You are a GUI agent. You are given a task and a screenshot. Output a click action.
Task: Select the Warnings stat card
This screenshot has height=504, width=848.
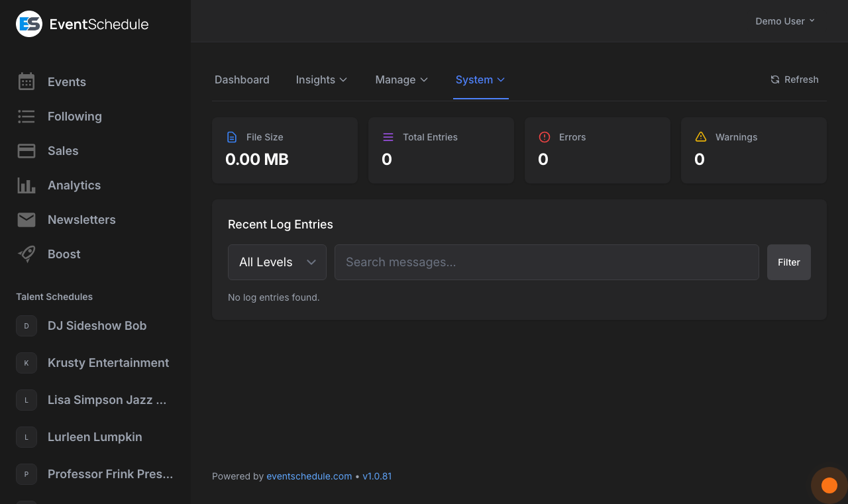(754, 150)
